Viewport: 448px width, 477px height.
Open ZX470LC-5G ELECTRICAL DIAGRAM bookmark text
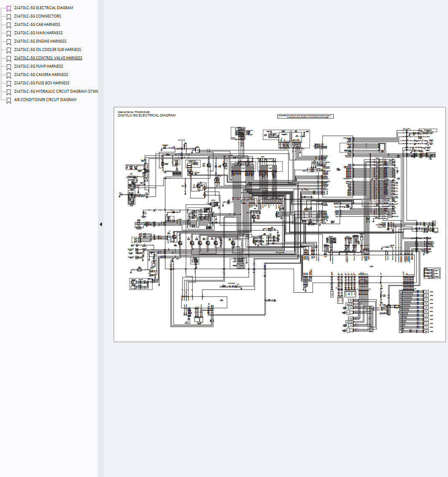[x=43, y=8]
